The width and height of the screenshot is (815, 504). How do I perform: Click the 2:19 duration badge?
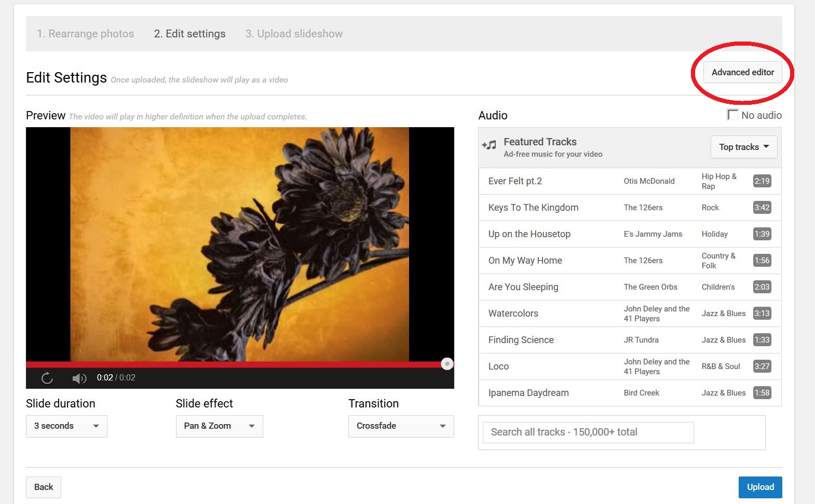[762, 181]
